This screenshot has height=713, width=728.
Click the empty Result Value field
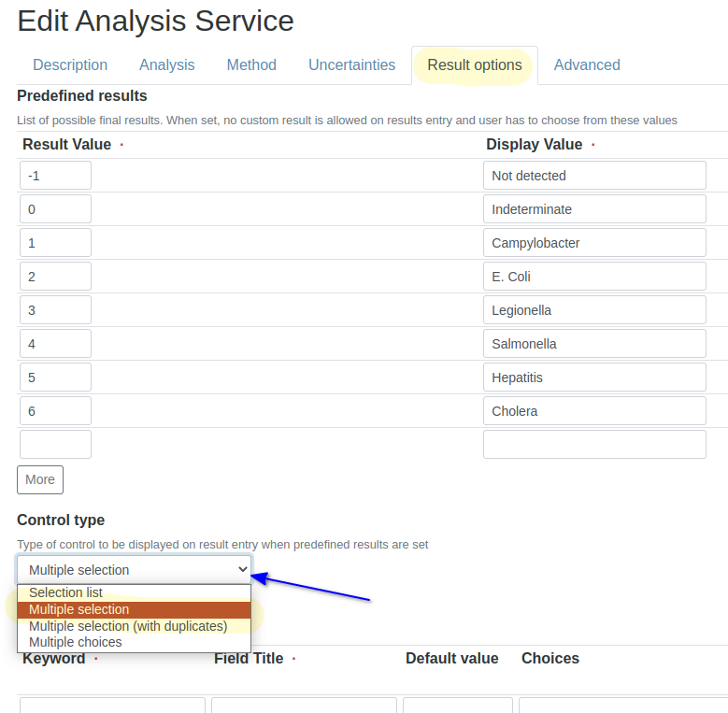pyautogui.click(x=55, y=445)
